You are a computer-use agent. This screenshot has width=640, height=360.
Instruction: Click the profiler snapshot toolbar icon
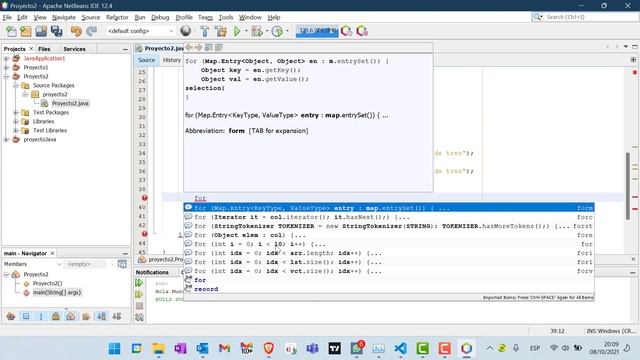click(347, 31)
